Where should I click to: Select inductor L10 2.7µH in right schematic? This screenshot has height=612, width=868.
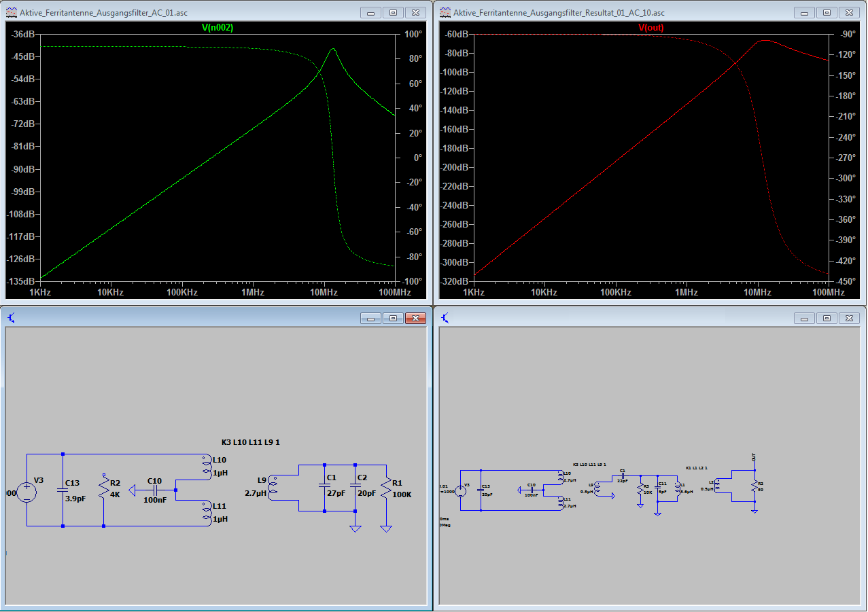(x=560, y=478)
